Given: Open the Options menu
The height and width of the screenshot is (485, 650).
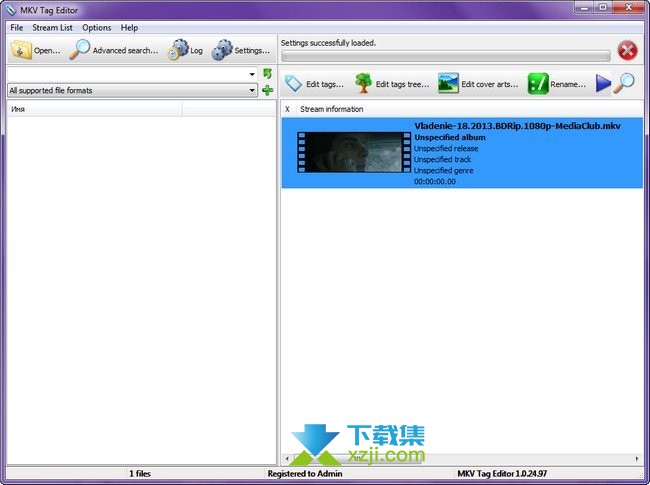Looking at the screenshot, I should pyautogui.click(x=97, y=28).
